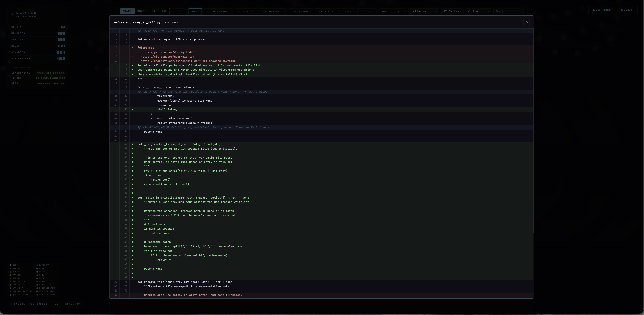Viewport: 644px width, 315px height.
Task: Focus the Search input field
Action: [508, 11]
